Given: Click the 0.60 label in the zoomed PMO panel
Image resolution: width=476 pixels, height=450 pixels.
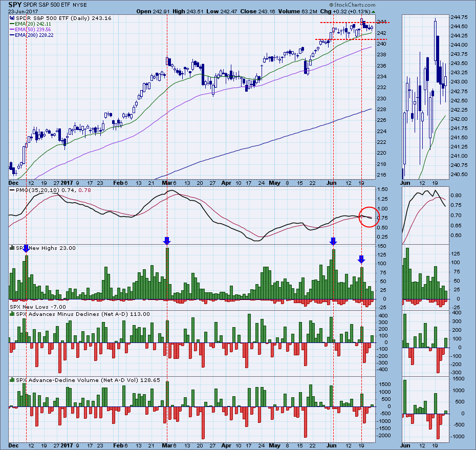Looking at the screenshot, I should [x=456, y=235].
